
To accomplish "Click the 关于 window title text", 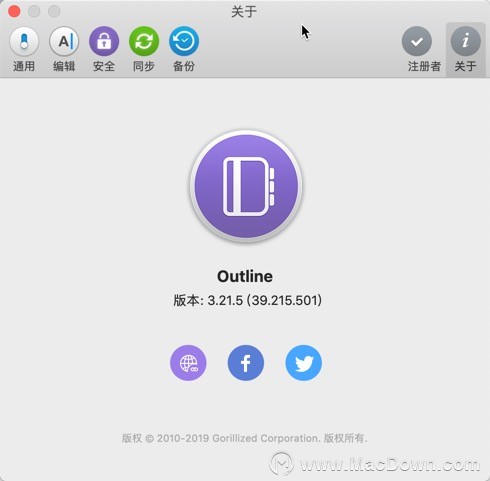I will point(244,11).
